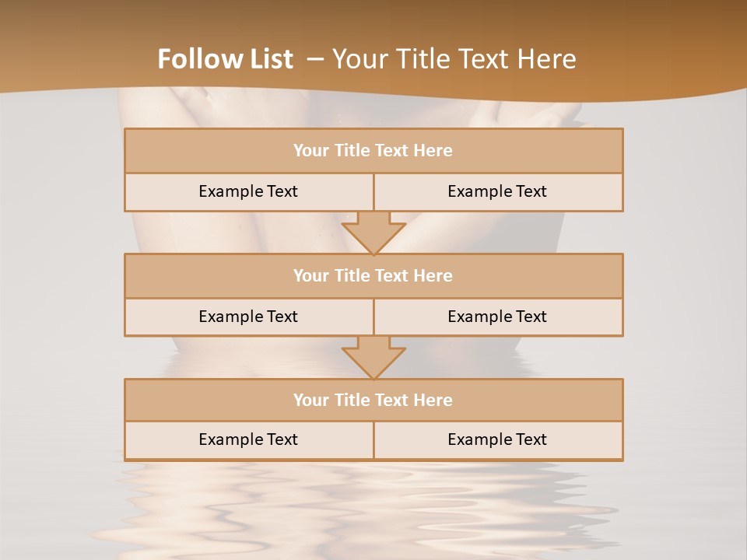Click the brown banner left of the heading
The height and width of the screenshot is (560, 747).
70,47
